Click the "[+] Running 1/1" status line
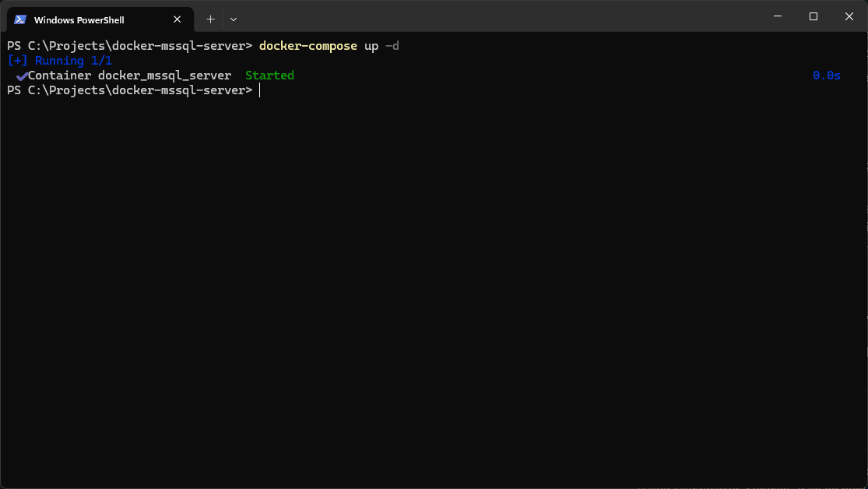 60,61
